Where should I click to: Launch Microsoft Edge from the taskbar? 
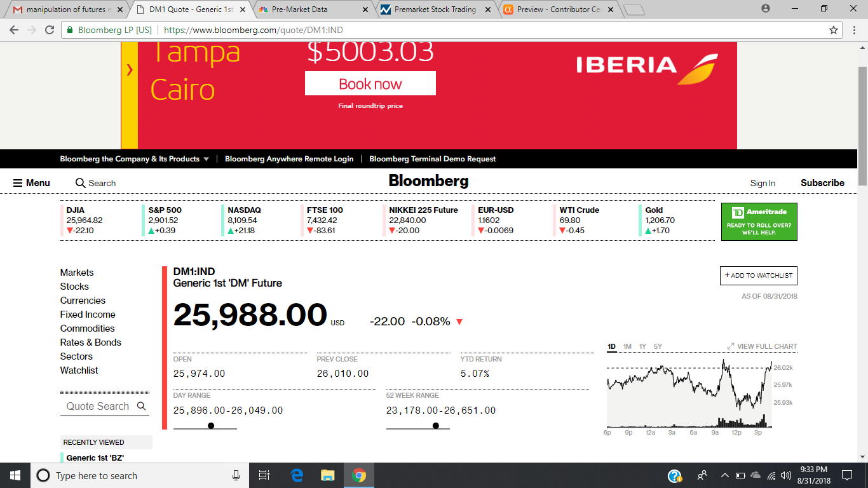click(x=297, y=475)
